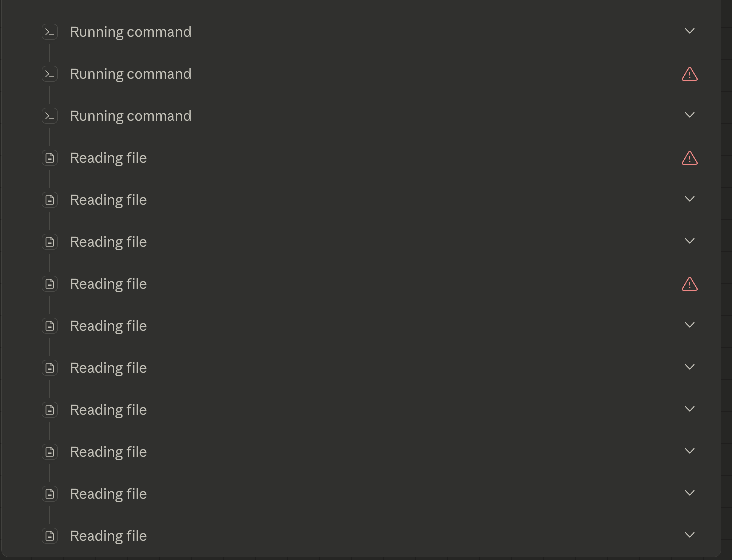The image size is (732, 560).
Task: Select the first Running command label
Action: click(x=130, y=31)
